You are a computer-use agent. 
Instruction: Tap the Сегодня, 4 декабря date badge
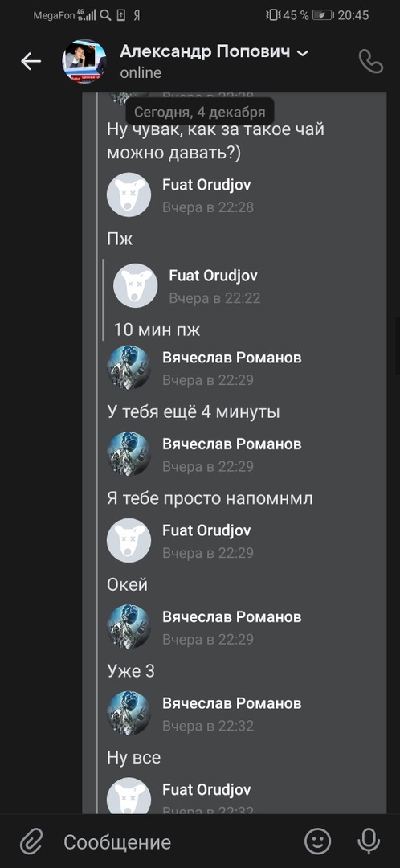point(200,113)
